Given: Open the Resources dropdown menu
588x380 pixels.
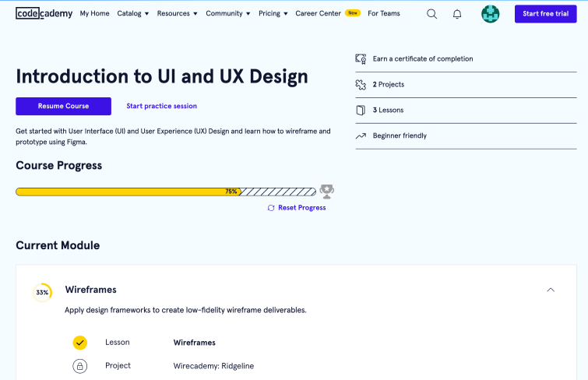Looking at the screenshot, I should coord(177,14).
